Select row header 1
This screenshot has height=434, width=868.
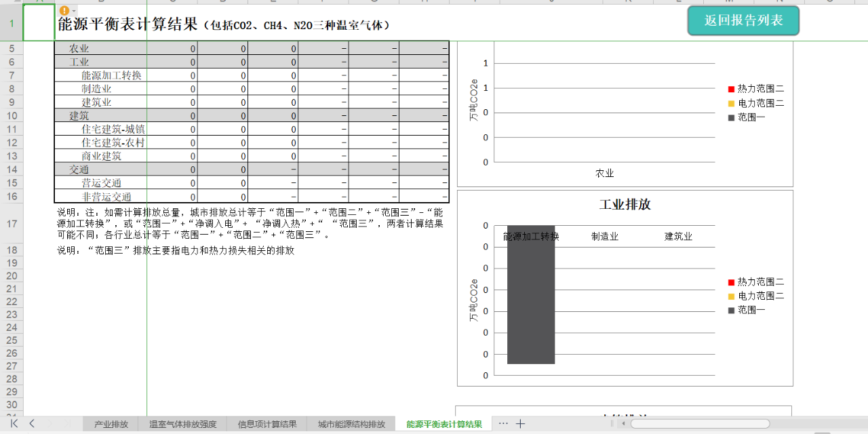(x=12, y=23)
